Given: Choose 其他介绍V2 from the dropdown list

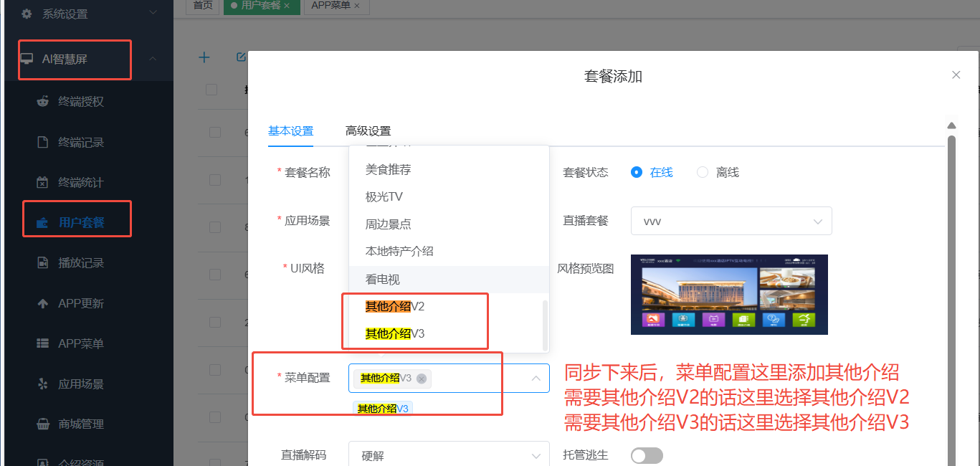Looking at the screenshot, I should [395, 307].
